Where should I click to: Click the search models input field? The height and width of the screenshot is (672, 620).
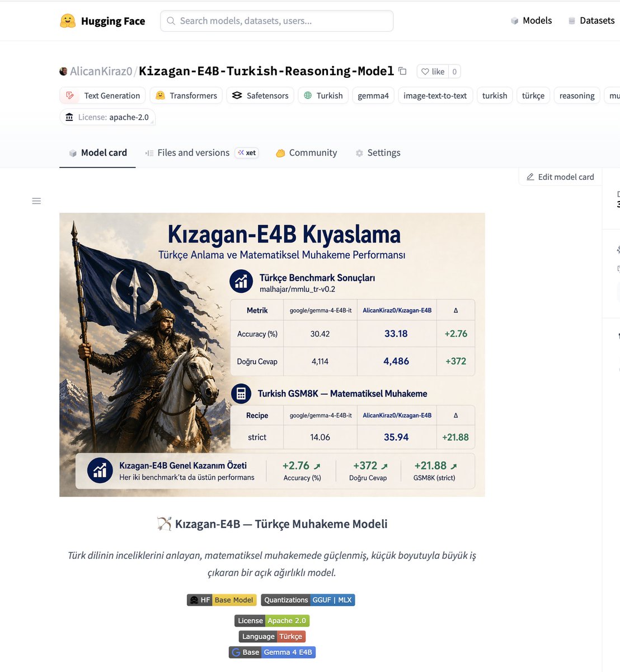[x=276, y=21]
